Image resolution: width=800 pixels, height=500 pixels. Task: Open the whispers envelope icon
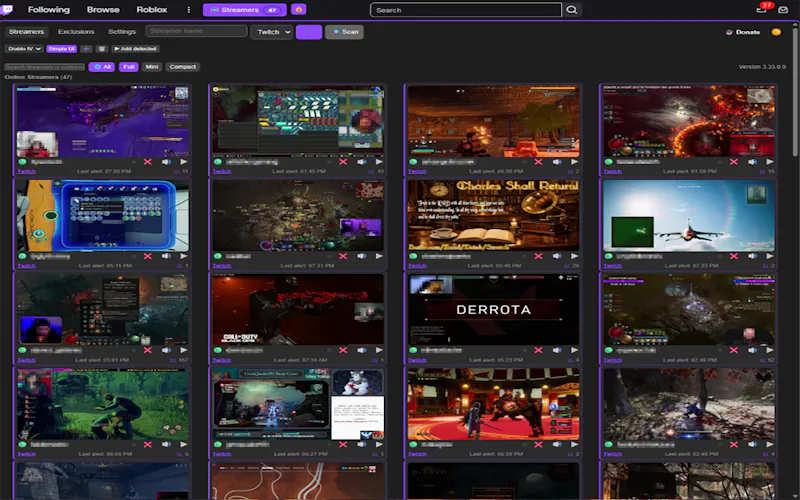tap(783, 10)
